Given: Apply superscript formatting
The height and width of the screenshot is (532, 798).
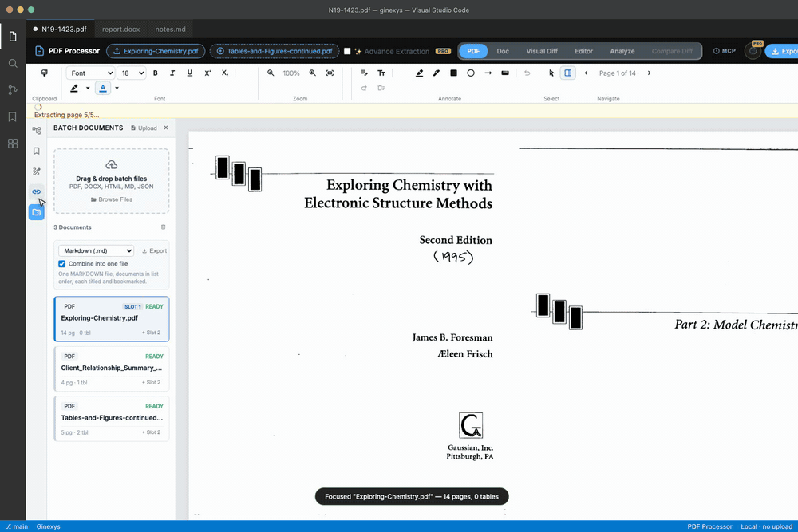Looking at the screenshot, I should 207,73.
